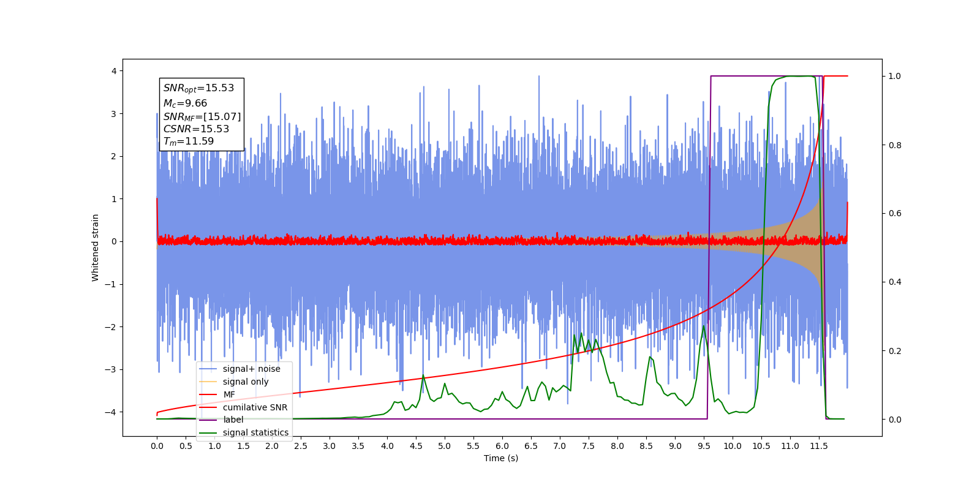The height and width of the screenshot is (490, 980).
Task: Click the 'Time (s)' x-axis label
Action: pos(501,458)
